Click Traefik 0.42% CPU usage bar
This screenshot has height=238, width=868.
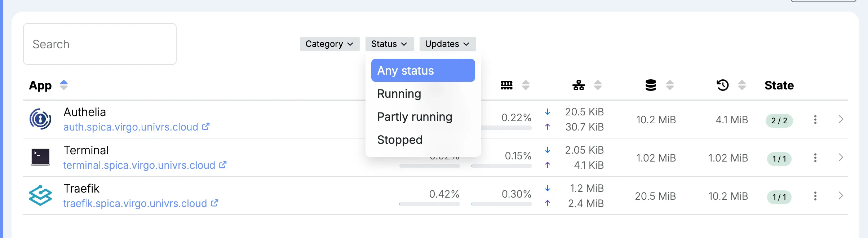pyautogui.click(x=430, y=204)
